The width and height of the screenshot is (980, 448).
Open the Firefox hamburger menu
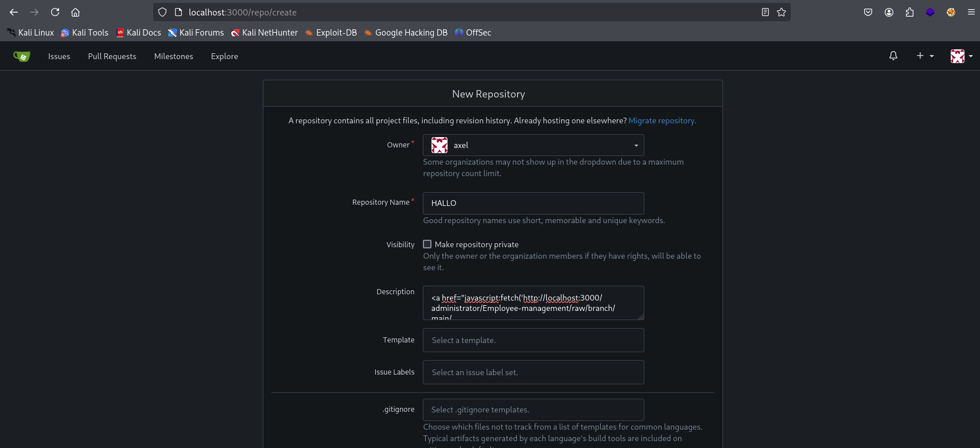[x=971, y=12]
